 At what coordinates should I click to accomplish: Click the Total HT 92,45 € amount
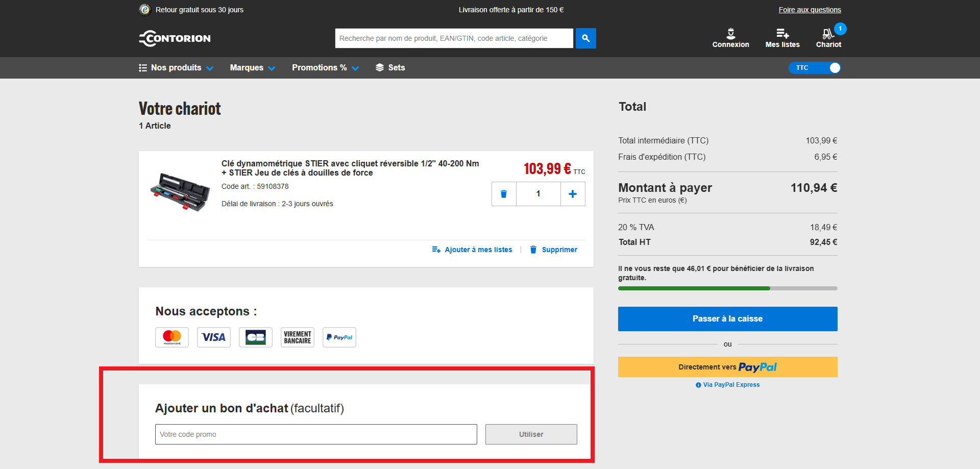coord(824,242)
